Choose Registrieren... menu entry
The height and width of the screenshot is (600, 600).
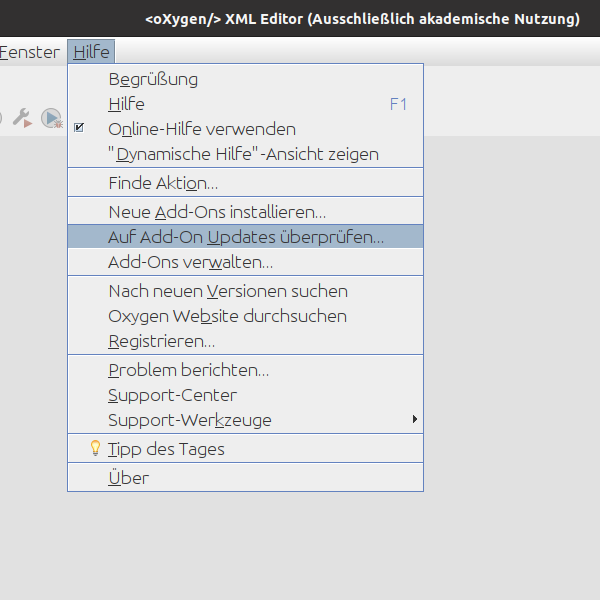(161, 341)
